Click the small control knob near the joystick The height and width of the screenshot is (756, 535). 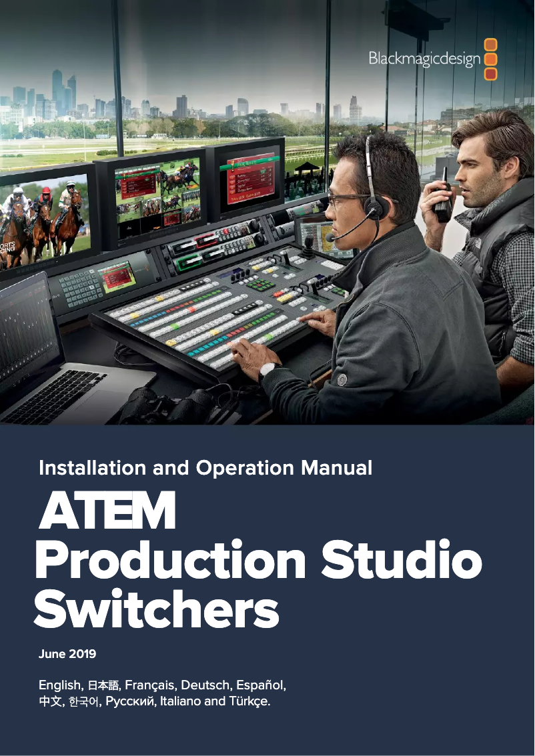pyautogui.click(x=323, y=280)
